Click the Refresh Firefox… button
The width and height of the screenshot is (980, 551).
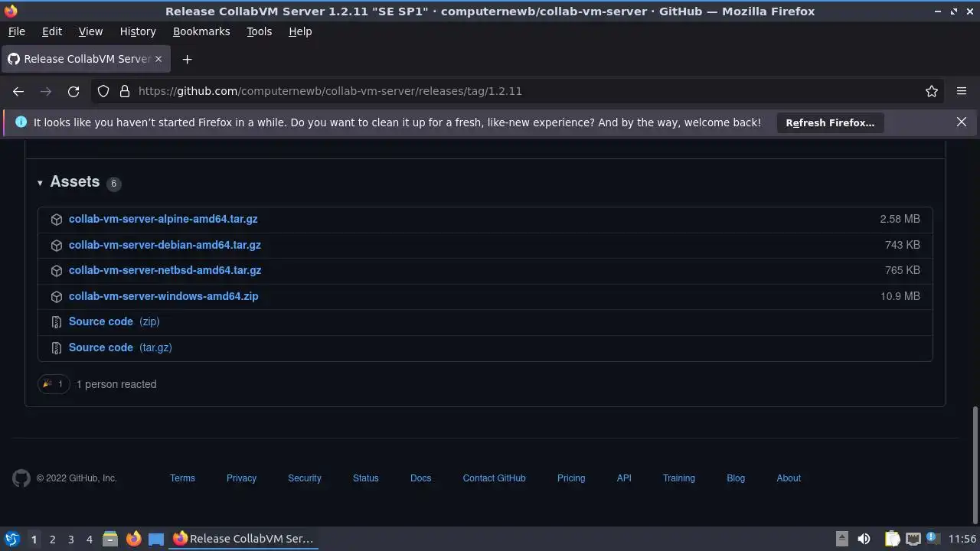830,122
